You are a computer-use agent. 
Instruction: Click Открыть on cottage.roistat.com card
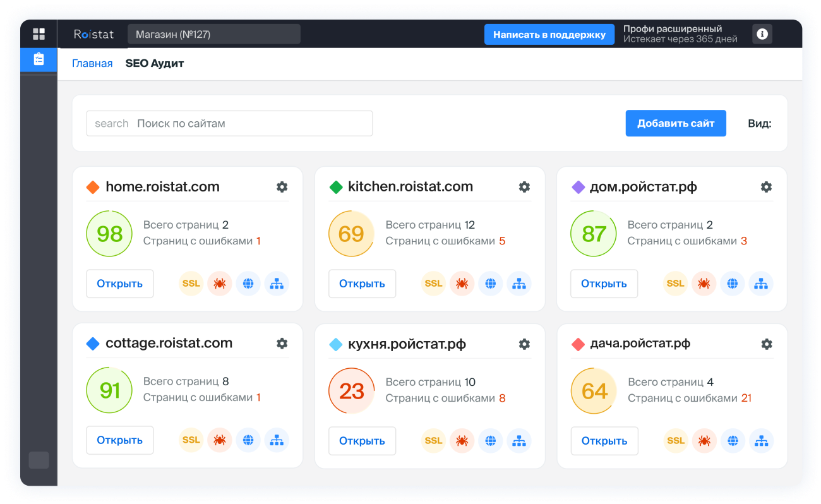click(x=120, y=440)
